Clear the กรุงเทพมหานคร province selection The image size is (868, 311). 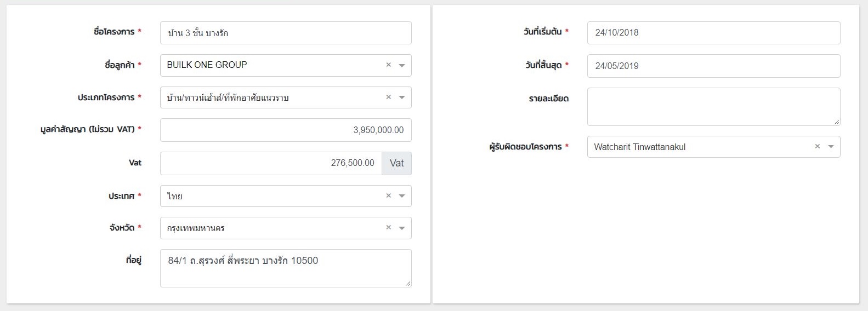pyautogui.click(x=388, y=227)
